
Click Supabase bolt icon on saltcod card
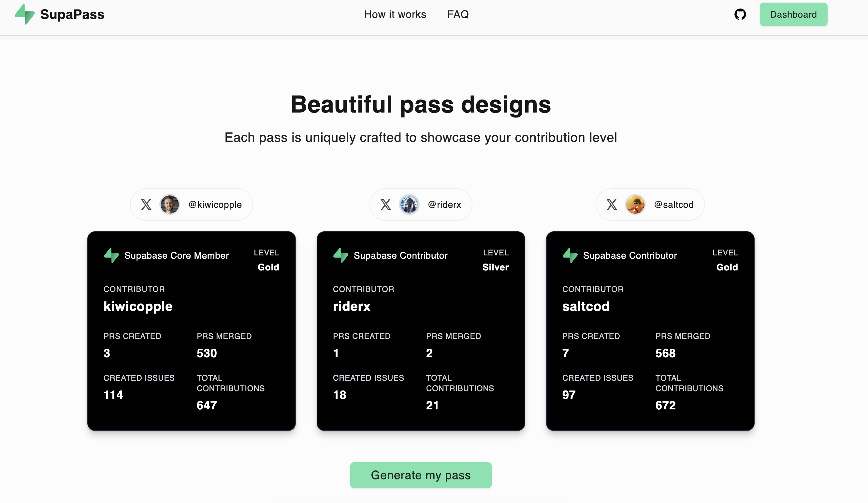click(570, 255)
